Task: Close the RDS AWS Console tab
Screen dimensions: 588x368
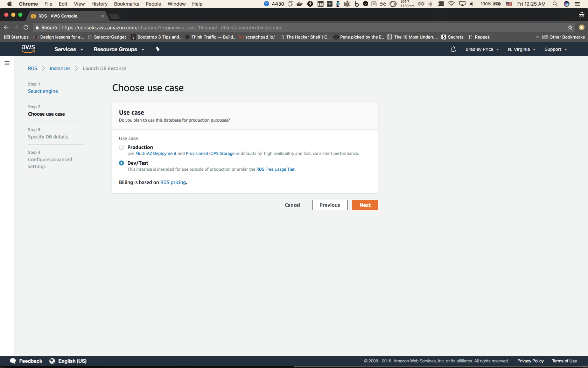Action: click(103, 16)
